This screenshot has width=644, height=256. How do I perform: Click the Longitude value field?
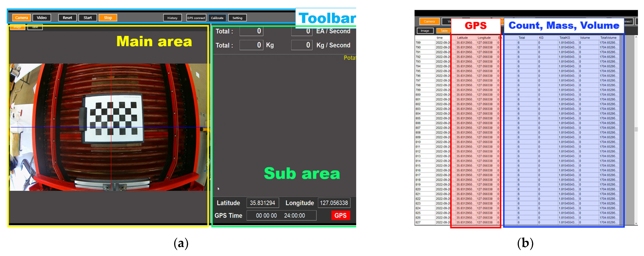point(334,203)
